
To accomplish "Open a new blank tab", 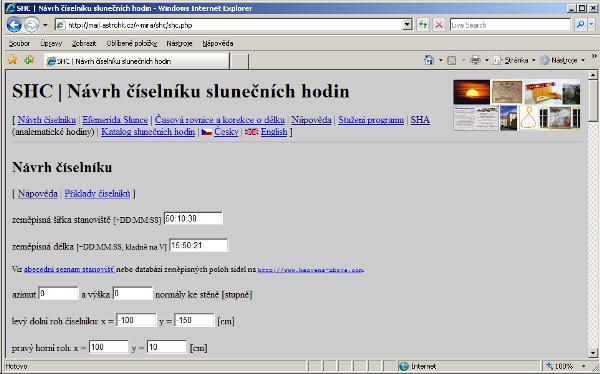I will click(239, 62).
